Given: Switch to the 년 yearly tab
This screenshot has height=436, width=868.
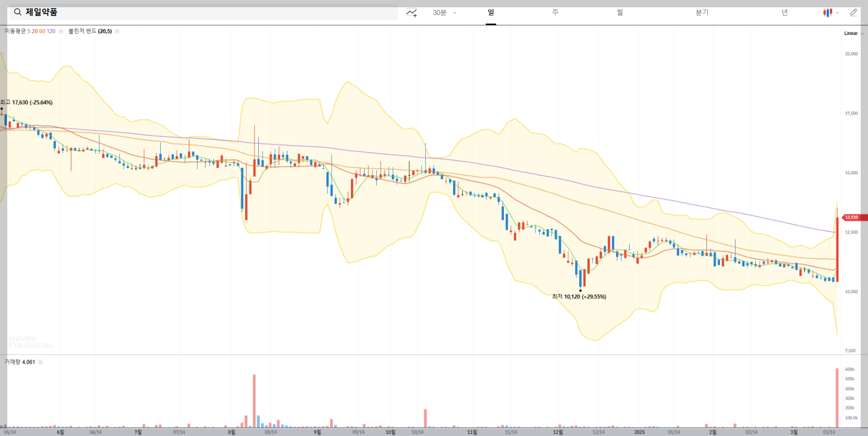Looking at the screenshot, I should coord(785,13).
